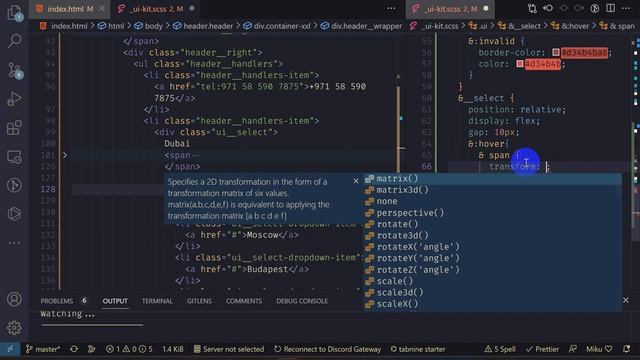
Task: Open the Search view in activity bar
Action: coord(14,41)
